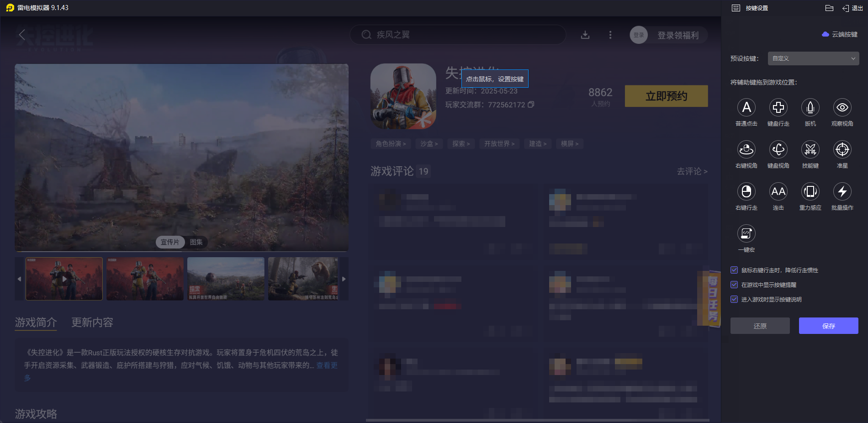
Task: Click the download icon next to search
Action: tap(585, 35)
